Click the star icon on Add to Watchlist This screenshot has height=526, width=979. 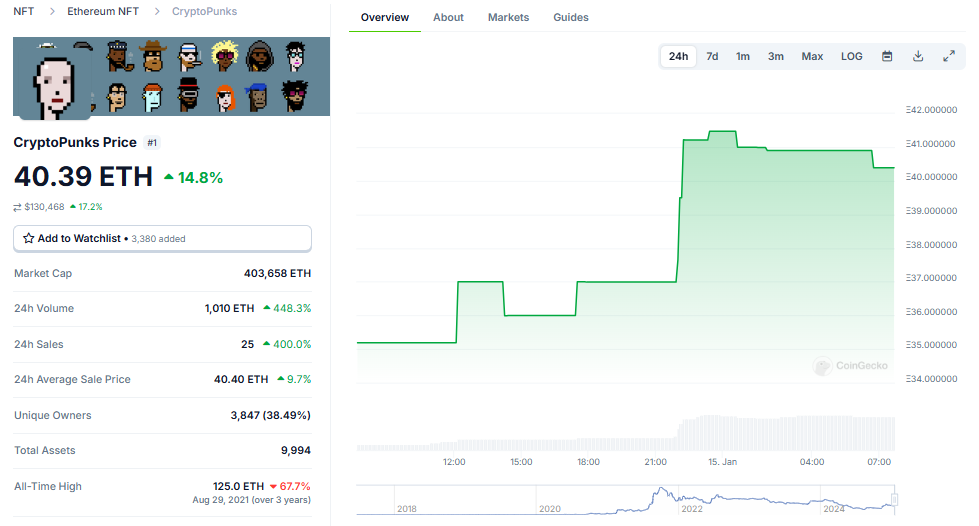click(28, 238)
